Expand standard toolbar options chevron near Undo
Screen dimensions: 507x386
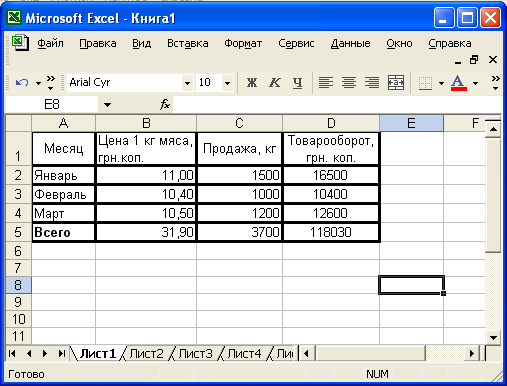click(x=51, y=83)
